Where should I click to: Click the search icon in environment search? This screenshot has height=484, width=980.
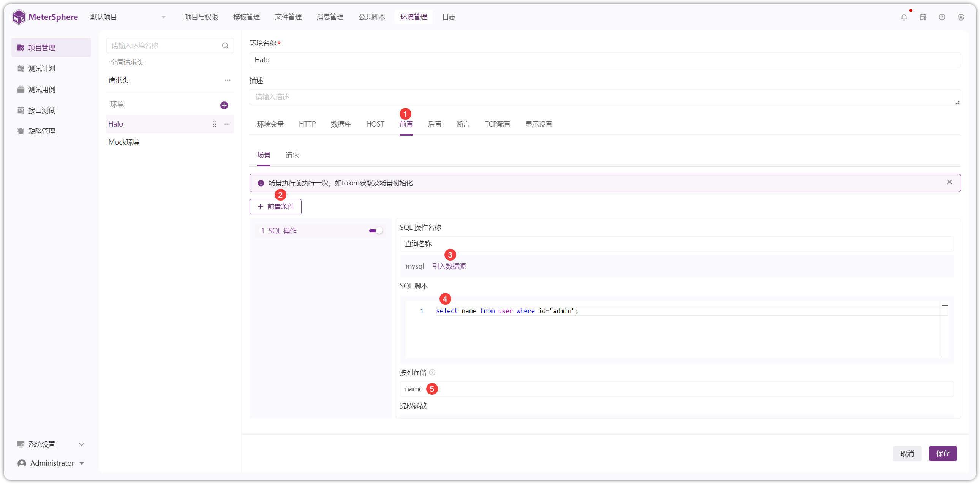[225, 46]
